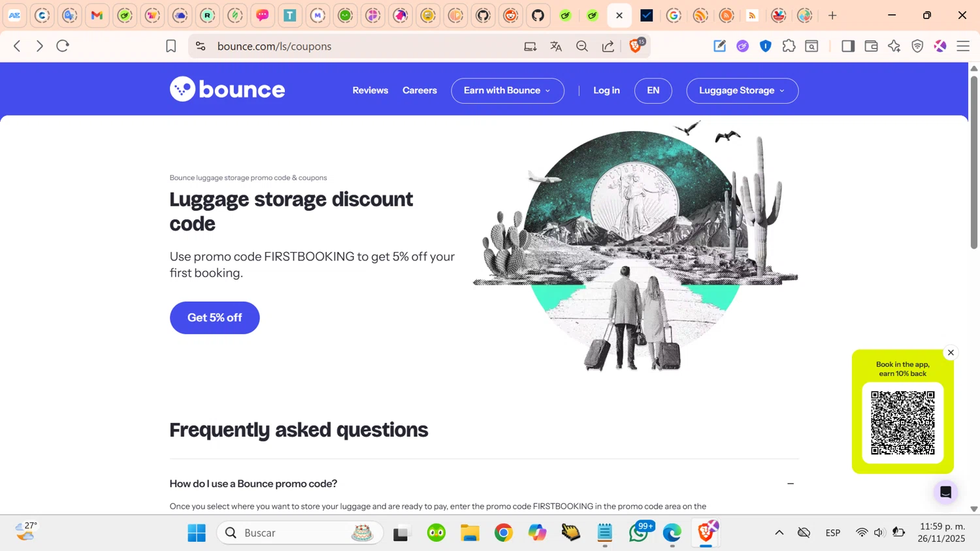Screen dimensions: 980x551
Task: Reload the bounce.com page
Action: click(x=63, y=46)
